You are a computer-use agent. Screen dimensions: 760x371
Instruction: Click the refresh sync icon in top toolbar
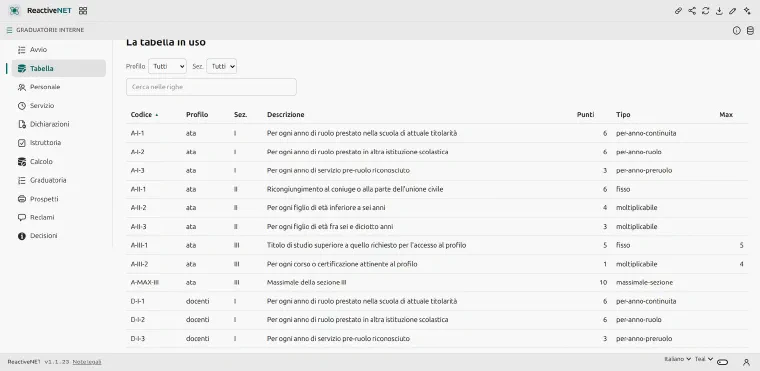tap(706, 11)
